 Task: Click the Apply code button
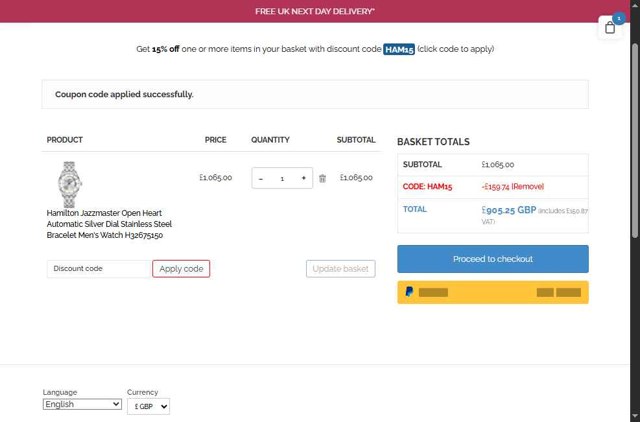click(x=181, y=269)
